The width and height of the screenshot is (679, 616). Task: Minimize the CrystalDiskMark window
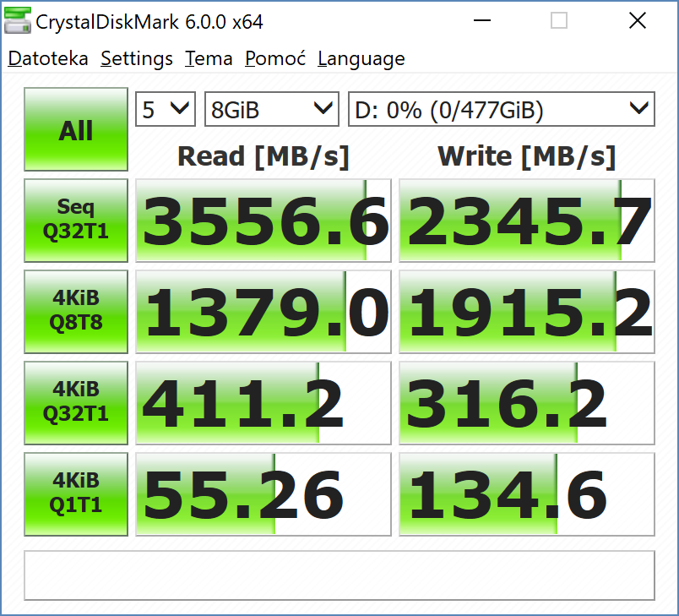[482, 20]
